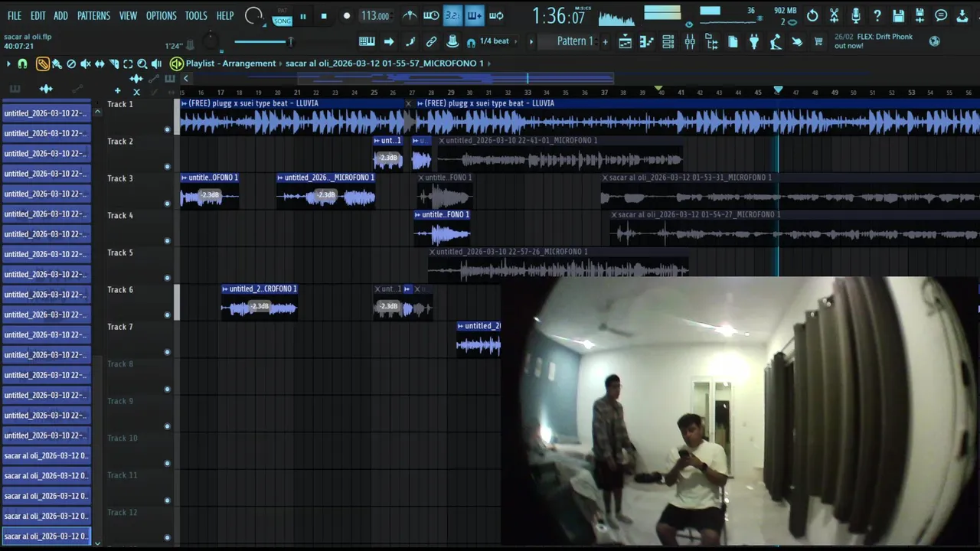Screen dimensions: 980x551
Task: Toggle PAT/SONG mode switch
Action: pos(282,16)
